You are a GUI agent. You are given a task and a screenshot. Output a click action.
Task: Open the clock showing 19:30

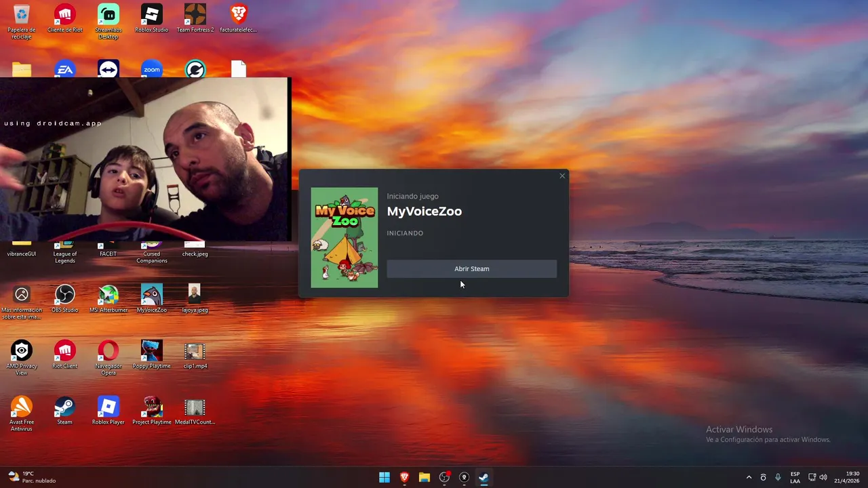click(x=846, y=477)
